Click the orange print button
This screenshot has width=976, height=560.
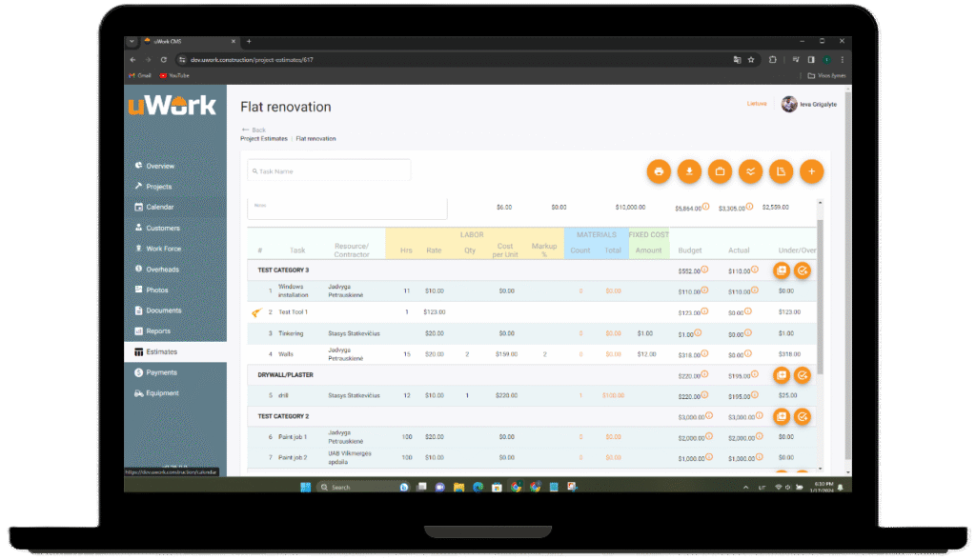pyautogui.click(x=659, y=171)
